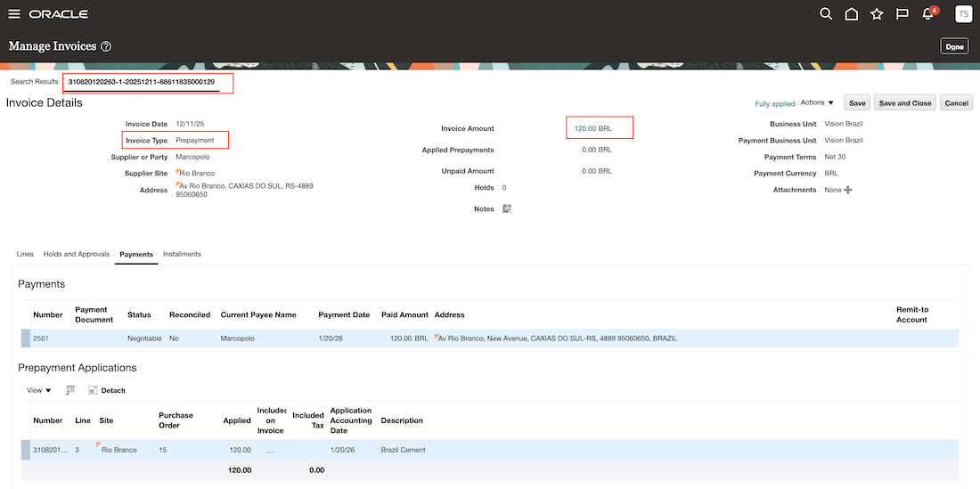980x489 pixels.
Task: Select the invoice number 310820120263 tab
Action: 142,83
